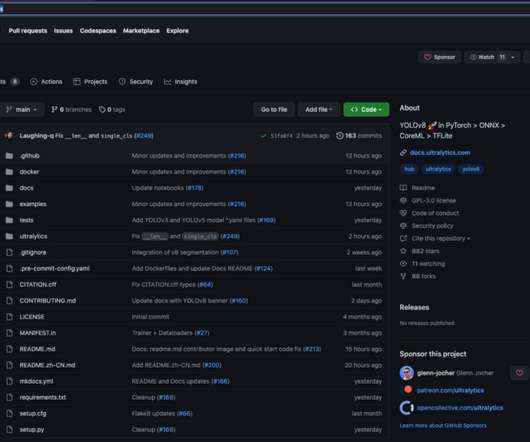Click the LICENSE file icon
530x442 pixels.
tap(9, 317)
